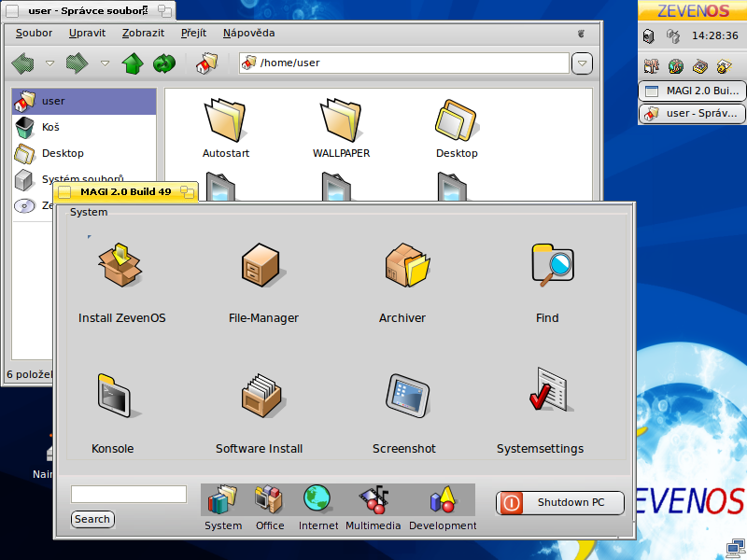Select the WALLPAPER folder
The image size is (747, 560).
(341, 128)
